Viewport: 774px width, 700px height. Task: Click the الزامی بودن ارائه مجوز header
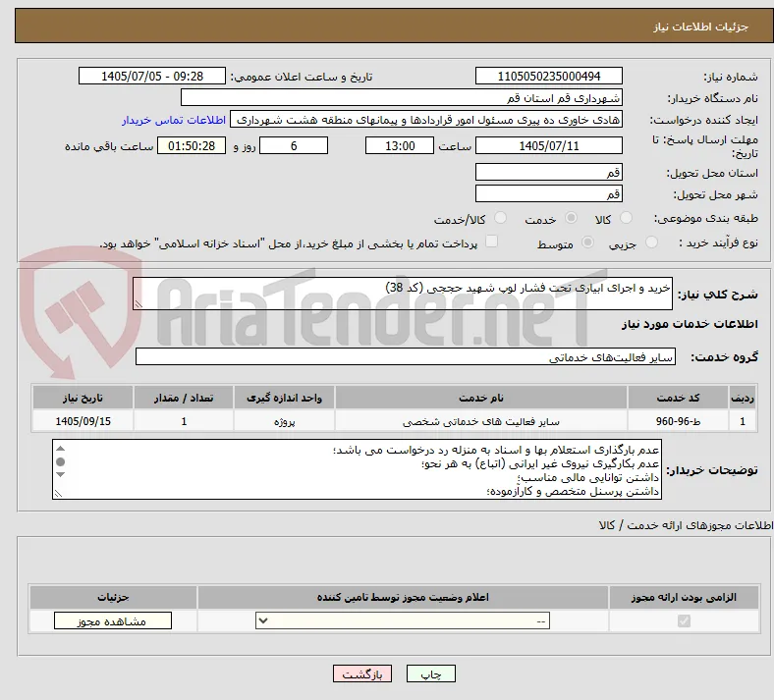pos(684,597)
